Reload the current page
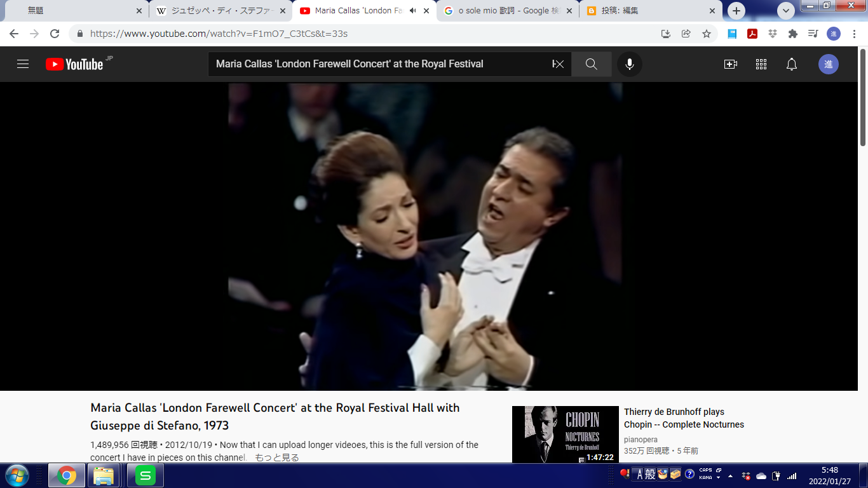This screenshot has width=868, height=488. point(55,34)
